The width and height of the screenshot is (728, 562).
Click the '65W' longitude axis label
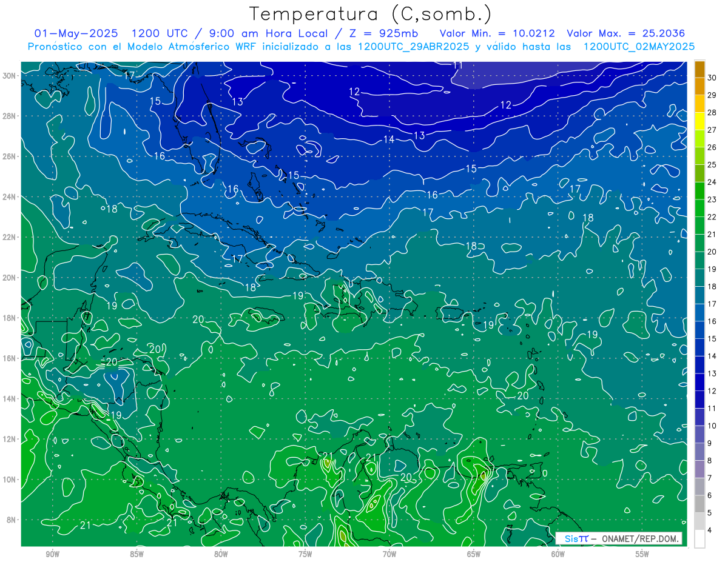pyautogui.click(x=474, y=554)
